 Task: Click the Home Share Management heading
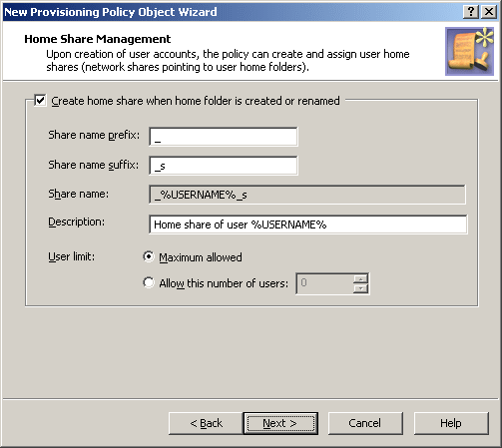pyautogui.click(x=98, y=39)
